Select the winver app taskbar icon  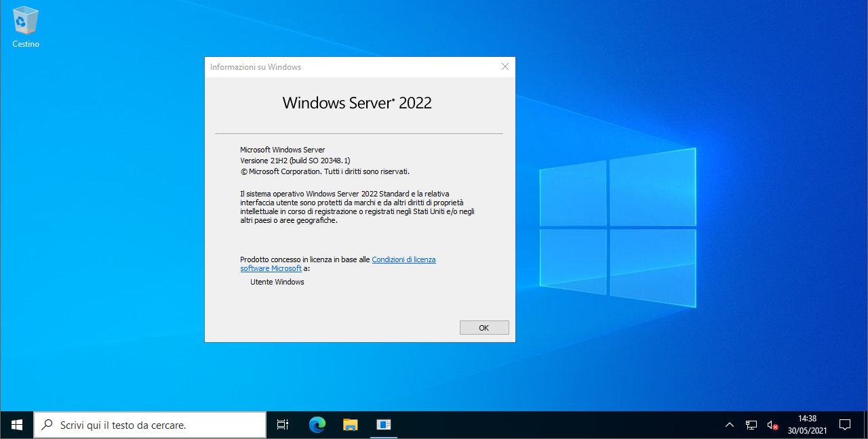tap(383, 425)
